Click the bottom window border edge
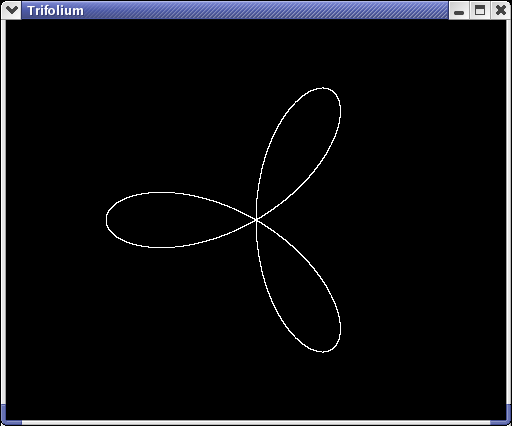 [256, 423]
